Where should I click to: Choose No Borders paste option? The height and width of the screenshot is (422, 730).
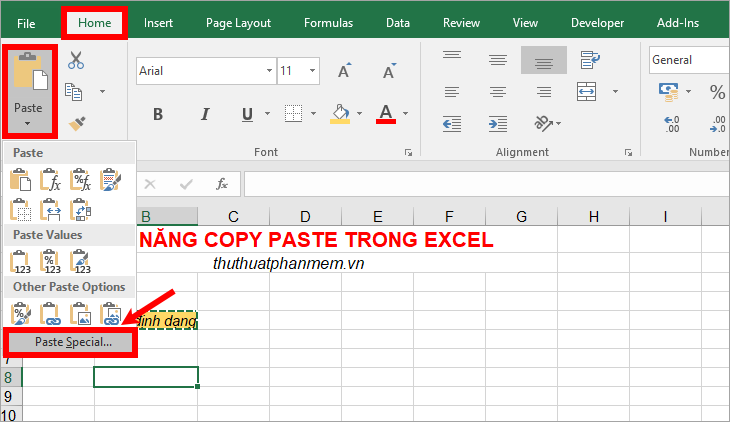click(x=20, y=210)
